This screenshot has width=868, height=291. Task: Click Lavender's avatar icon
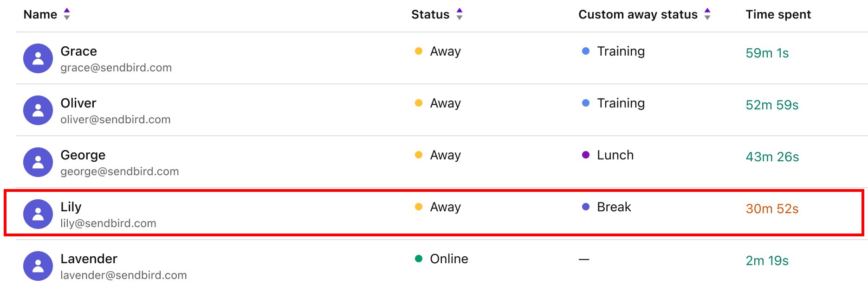coord(38,266)
